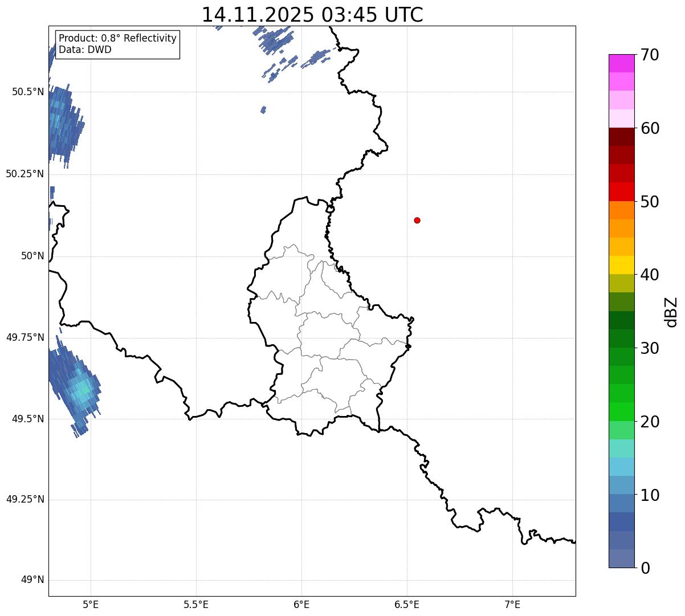Click the colorbar tick label 50
The height and width of the screenshot is (616, 685).
tap(650, 202)
